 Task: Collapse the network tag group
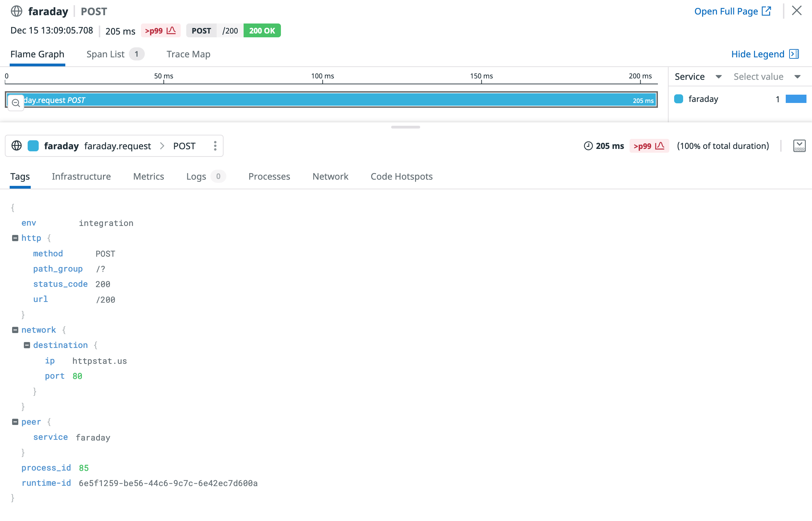tap(15, 330)
